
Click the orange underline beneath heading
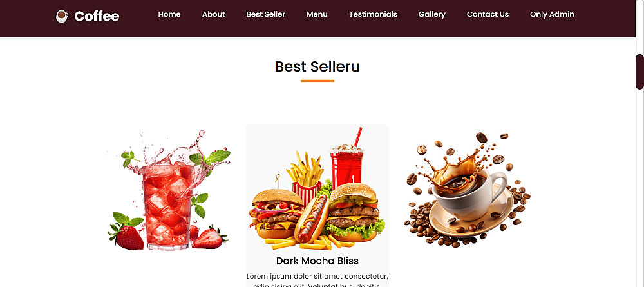317,81
